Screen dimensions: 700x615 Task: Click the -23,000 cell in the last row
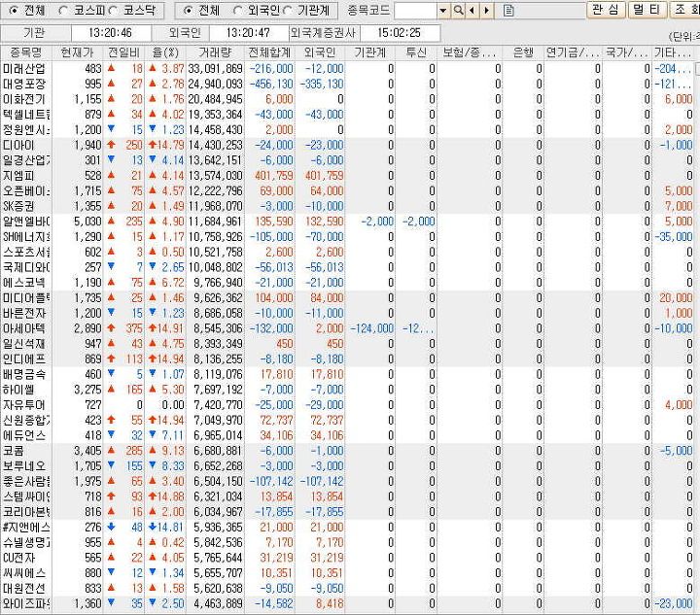click(673, 603)
